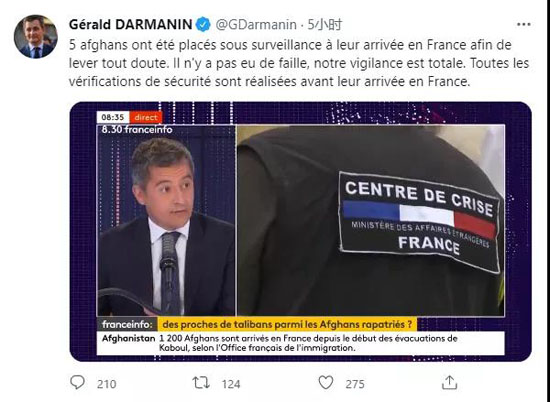Click the retweet arrows icon
This screenshot has height=402, width=550.
click(x=201, y=382)
